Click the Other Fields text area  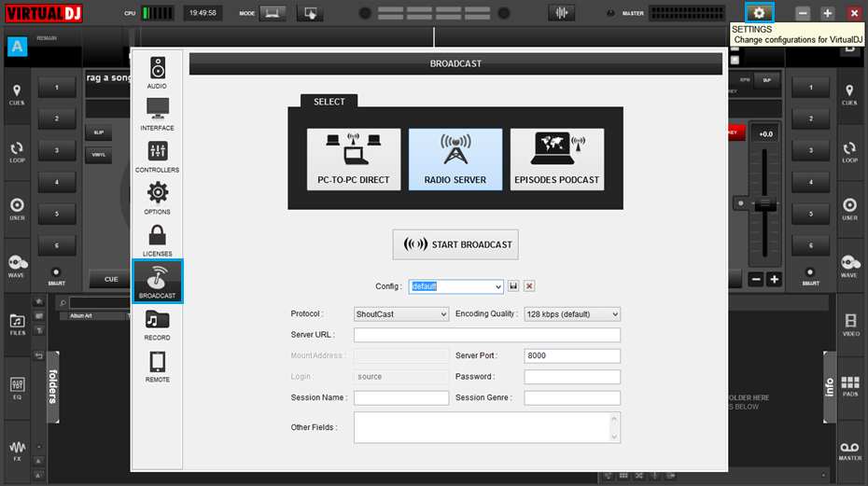tap(487, 427)
